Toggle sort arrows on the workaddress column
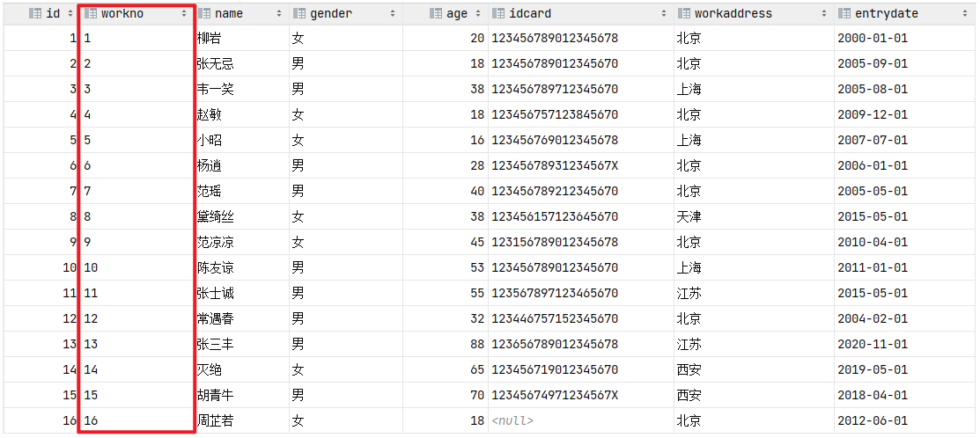980x438 pixels. point(824,13)
